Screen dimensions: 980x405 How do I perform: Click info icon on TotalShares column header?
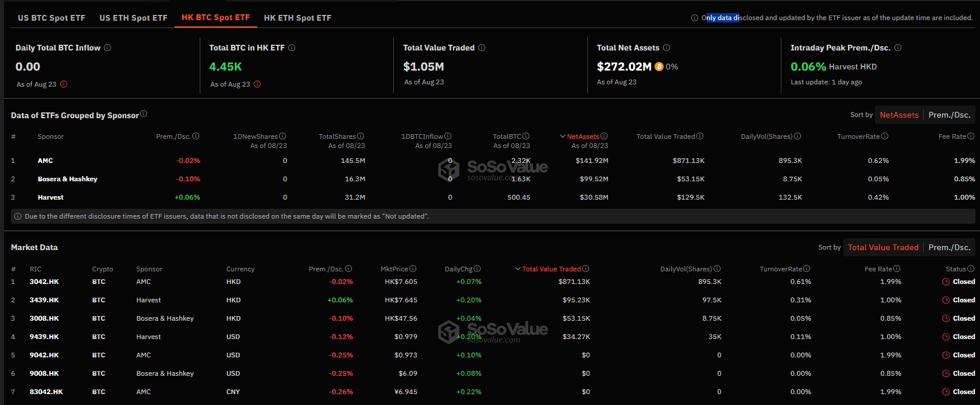[361, 136]
